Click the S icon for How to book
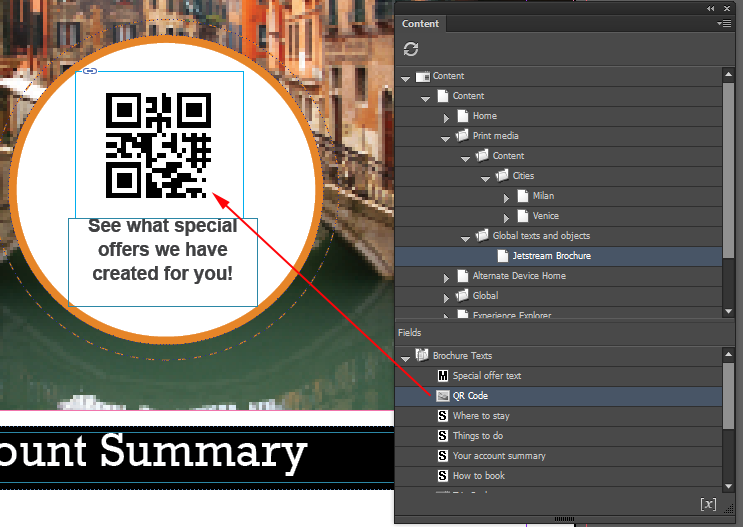 [443, 475]
